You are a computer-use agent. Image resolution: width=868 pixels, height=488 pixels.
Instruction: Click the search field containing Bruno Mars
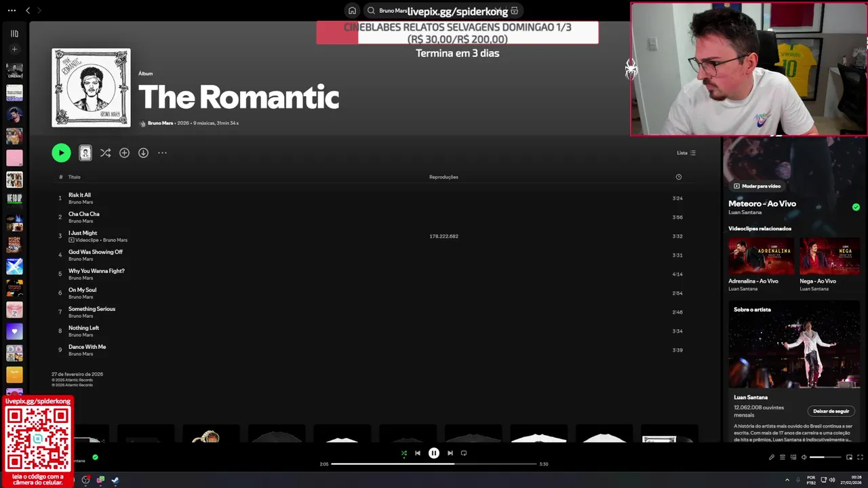[x=444, y=11]
